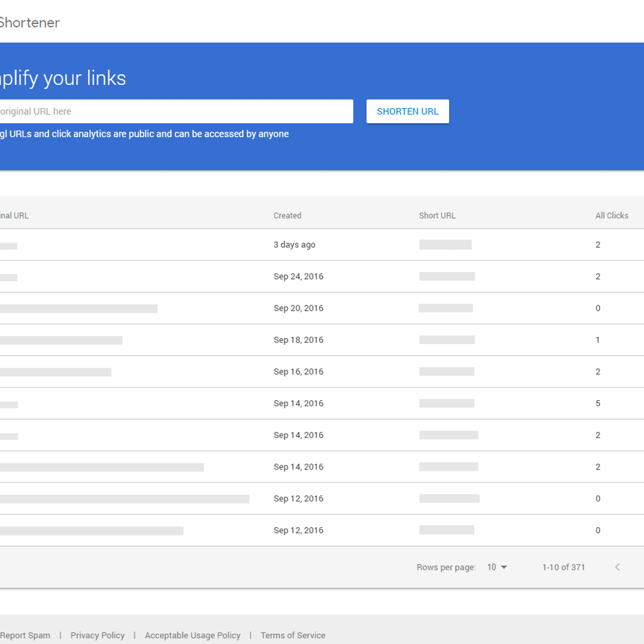Select short URL from Sep 20, 2016 row
The image size is (644, 644).
(446, 308)
